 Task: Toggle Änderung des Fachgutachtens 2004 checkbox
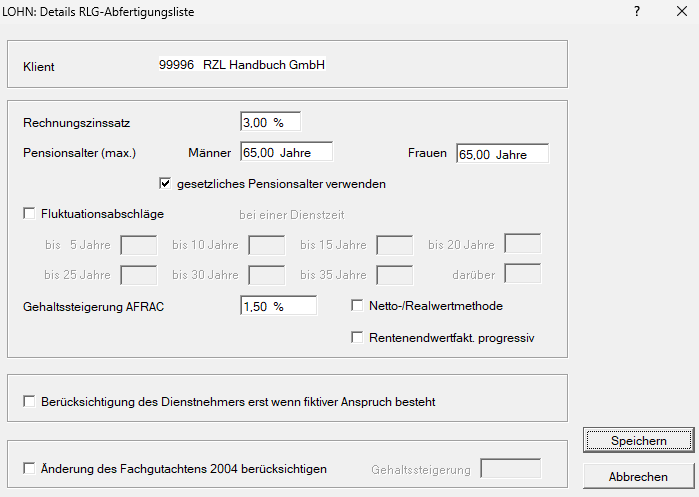click(x=29, y=468)
